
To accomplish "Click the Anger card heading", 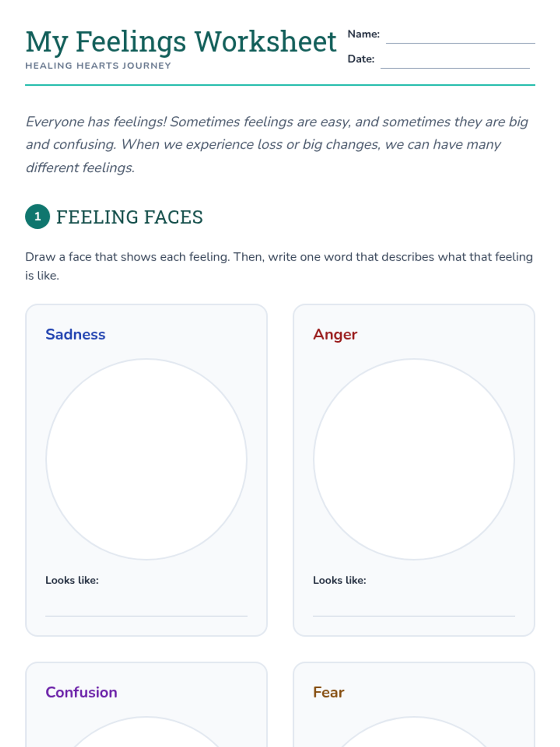I will (x=335, y=334).
